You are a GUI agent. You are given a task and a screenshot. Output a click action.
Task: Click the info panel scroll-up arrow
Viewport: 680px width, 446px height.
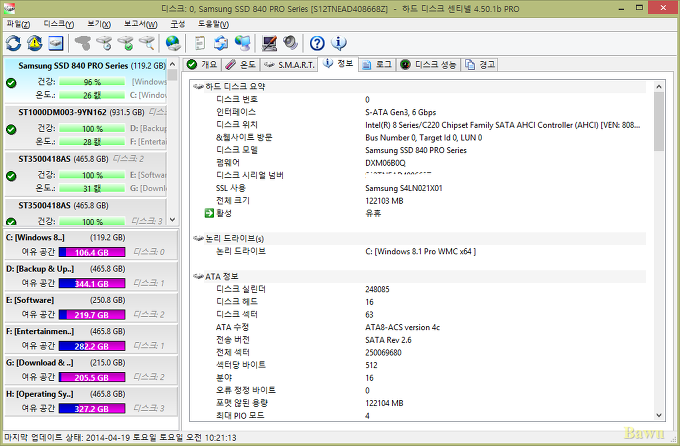[659, 86]
